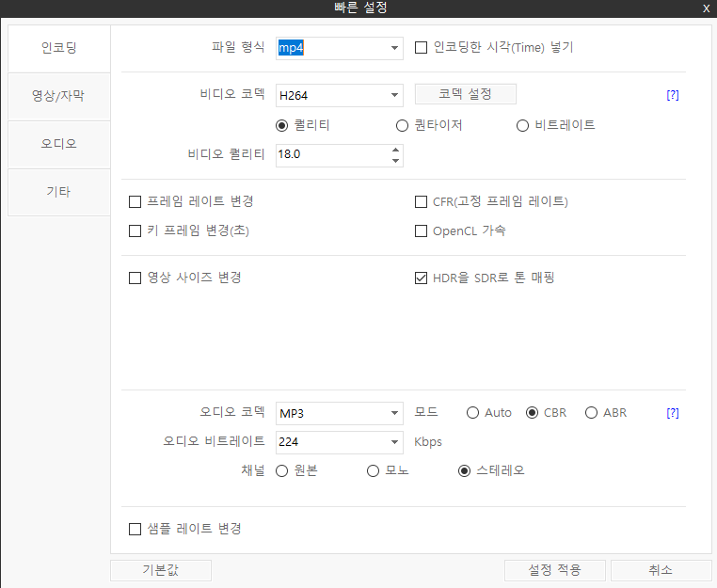The image size is (717, 588).
Task: Open the 오디오 비트레이트 224 dropdown
Action: pos(340,442)
